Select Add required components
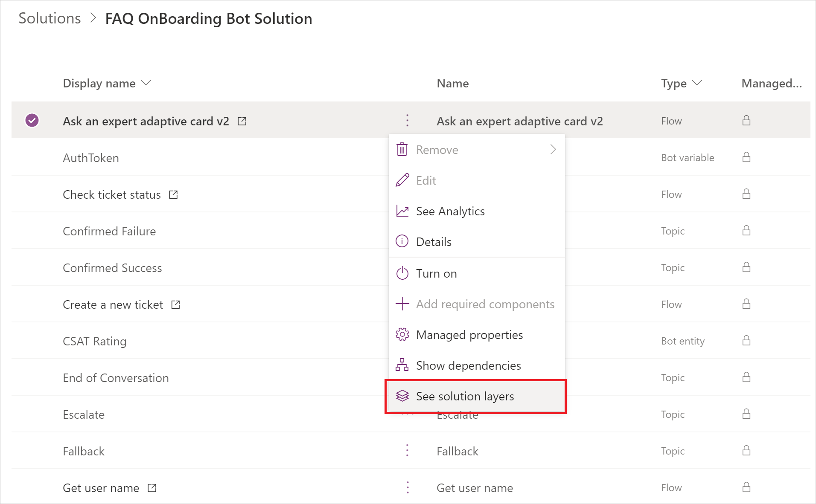The height and width of the screenshot is (504, 816). [x=485, y=304]
